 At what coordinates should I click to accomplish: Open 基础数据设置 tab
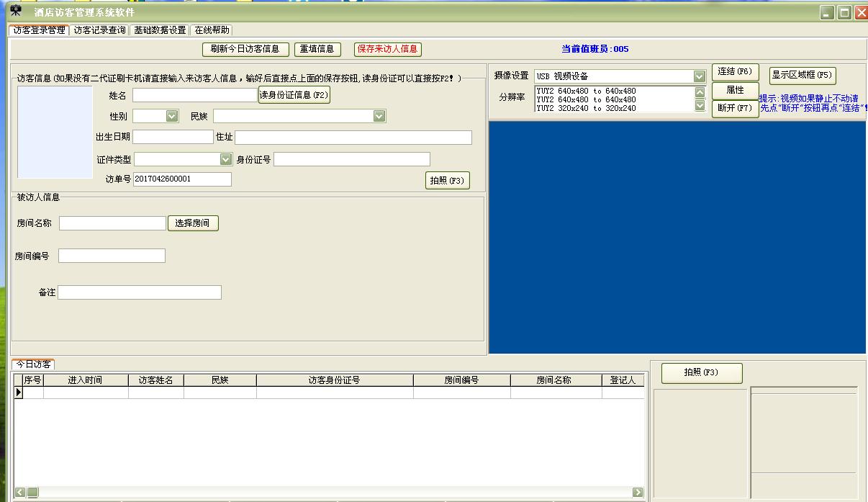[160, 30]
